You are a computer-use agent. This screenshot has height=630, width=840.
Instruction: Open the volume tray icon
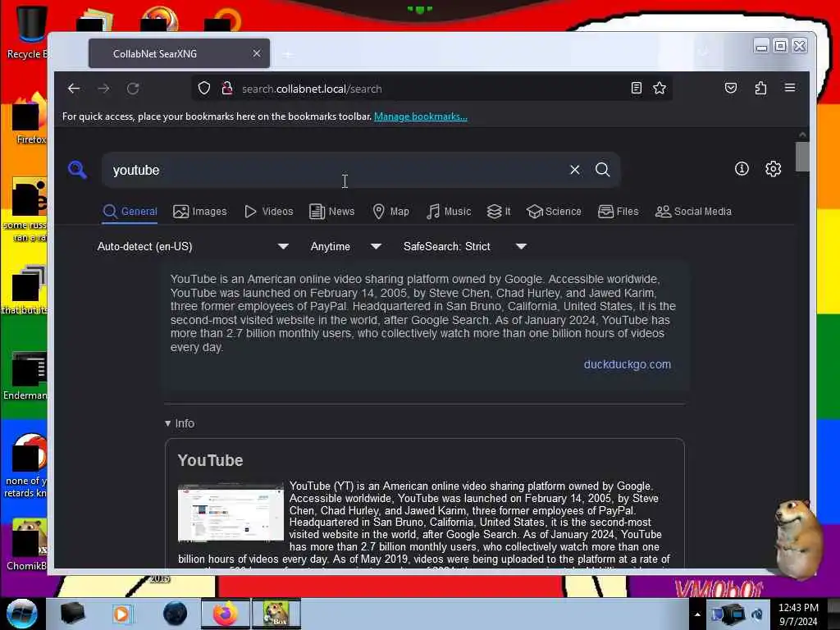pyautogui.click(x=757, y=614)
